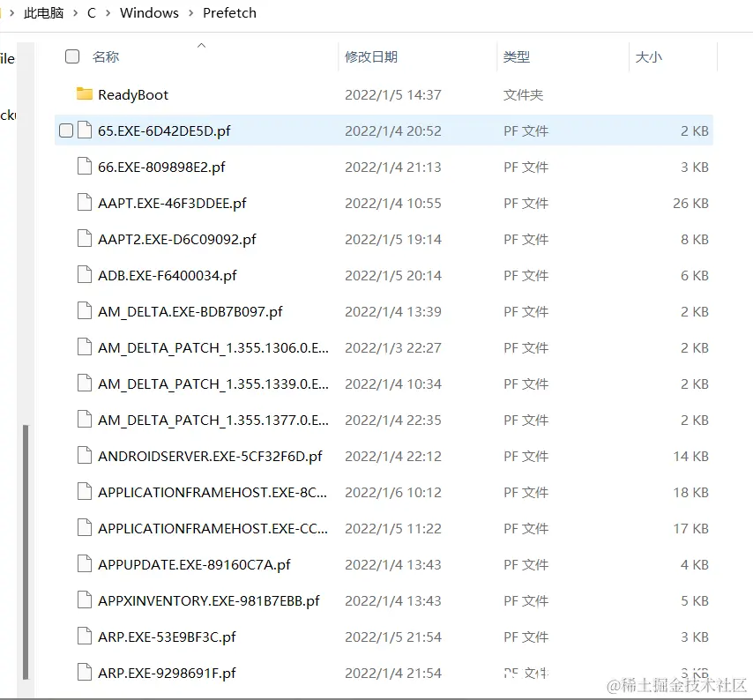Expand the chevron before 此电脑 in path
The image size is (753, 700).
pos(12,13)
